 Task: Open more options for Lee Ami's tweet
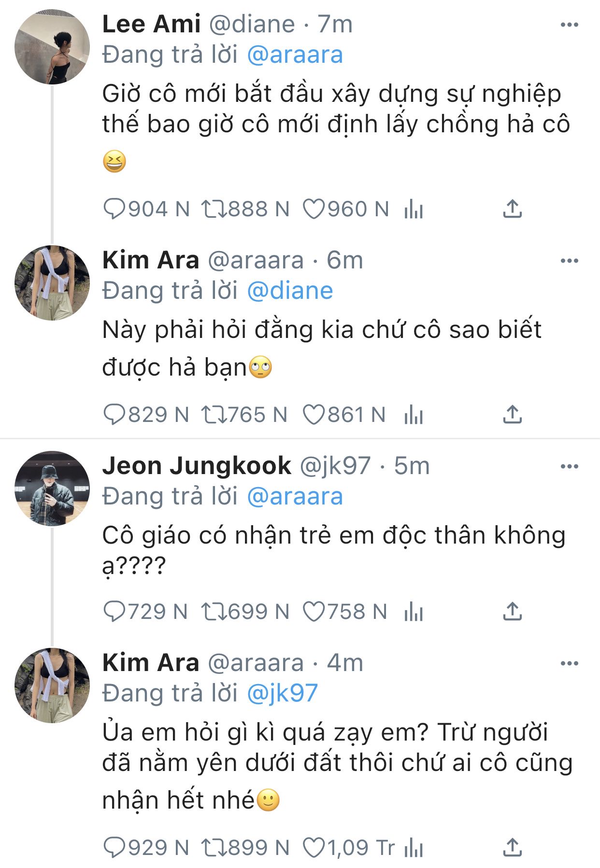[569, 25]
